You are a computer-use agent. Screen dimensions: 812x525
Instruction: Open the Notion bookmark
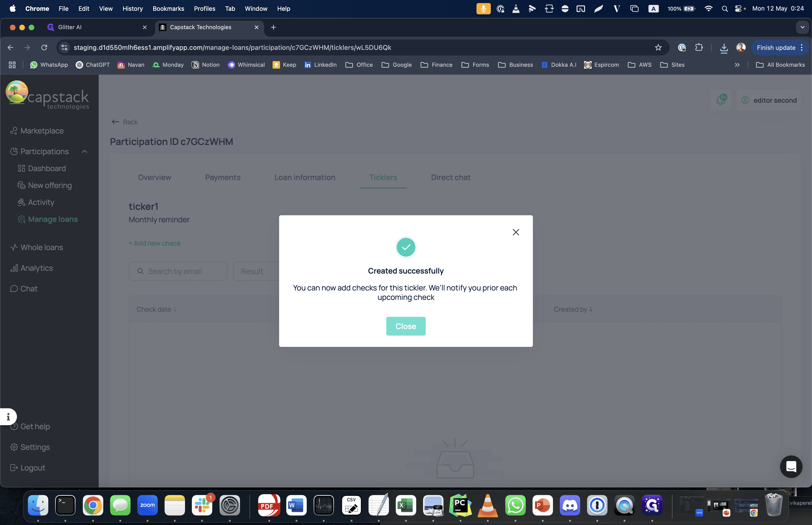click(206, 65)
